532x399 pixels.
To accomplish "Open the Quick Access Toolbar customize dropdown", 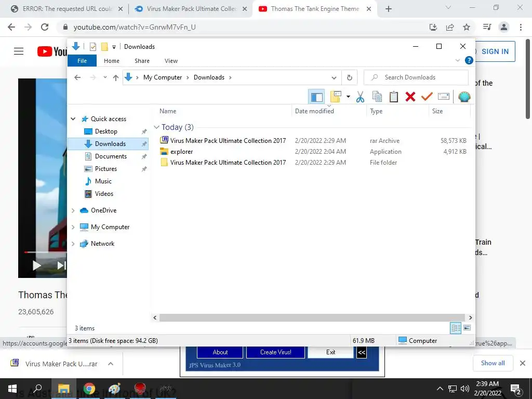I will pos(114,47).
